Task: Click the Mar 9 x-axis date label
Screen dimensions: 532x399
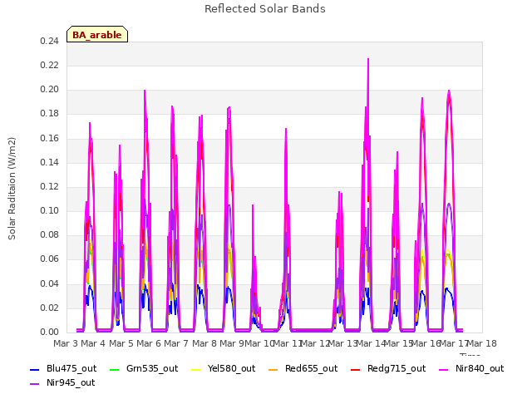Action: coord(232,343)
